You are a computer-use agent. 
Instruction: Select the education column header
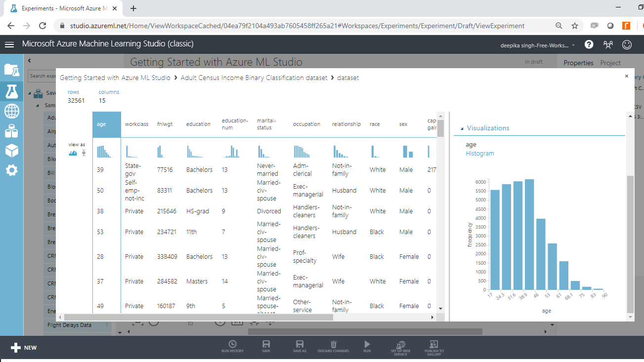pos(198,124)
